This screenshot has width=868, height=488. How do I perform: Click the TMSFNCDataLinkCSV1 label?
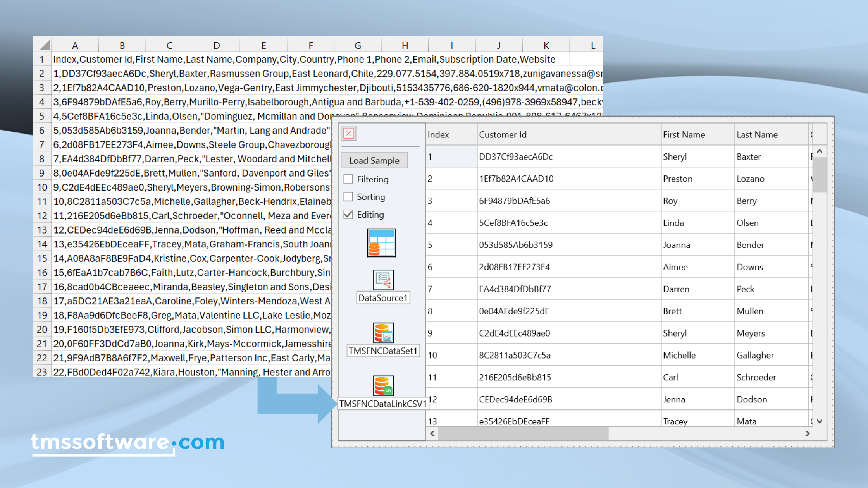[383, 404]
